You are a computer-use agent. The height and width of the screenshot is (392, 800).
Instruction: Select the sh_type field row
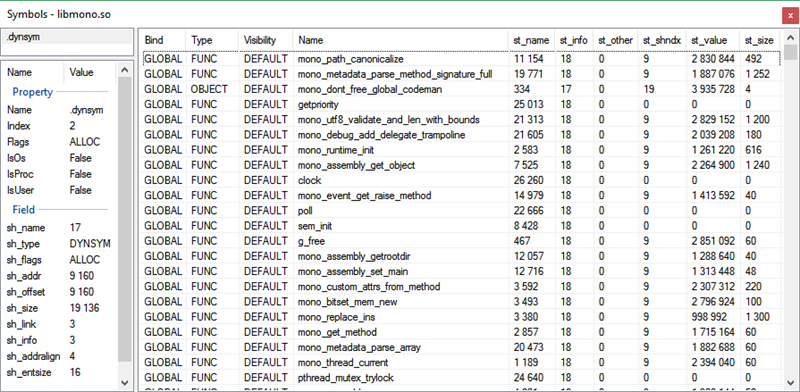click(x=60, y=243)
